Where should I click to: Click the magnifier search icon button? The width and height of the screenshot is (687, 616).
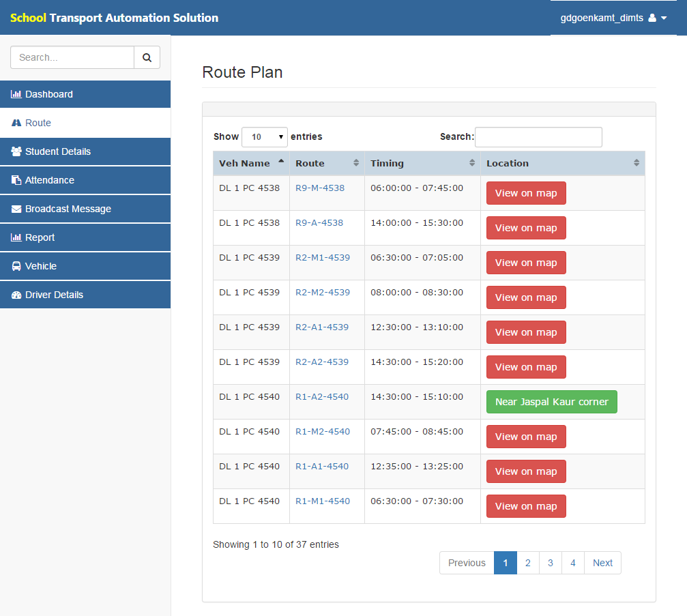point(147,57)
